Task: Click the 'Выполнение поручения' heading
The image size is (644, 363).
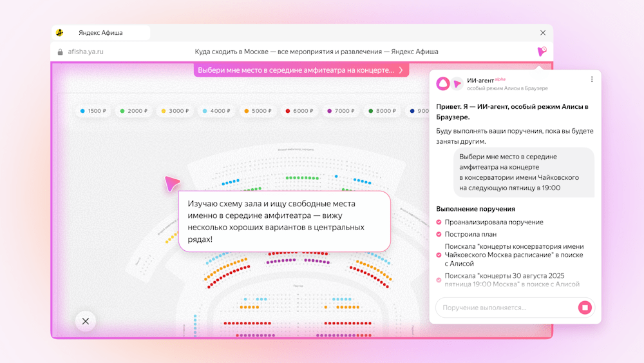Action: [x=475, y=209]
